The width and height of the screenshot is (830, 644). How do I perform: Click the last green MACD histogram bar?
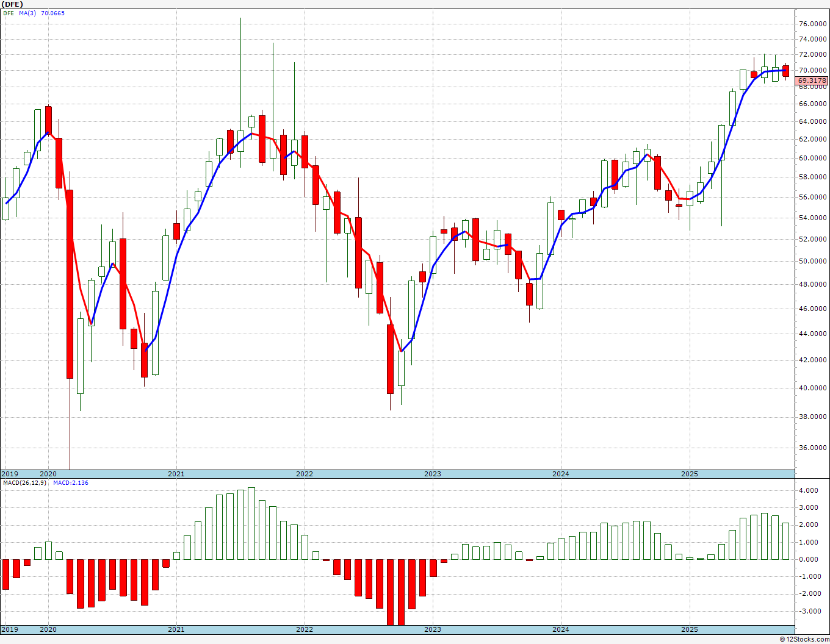785,541
